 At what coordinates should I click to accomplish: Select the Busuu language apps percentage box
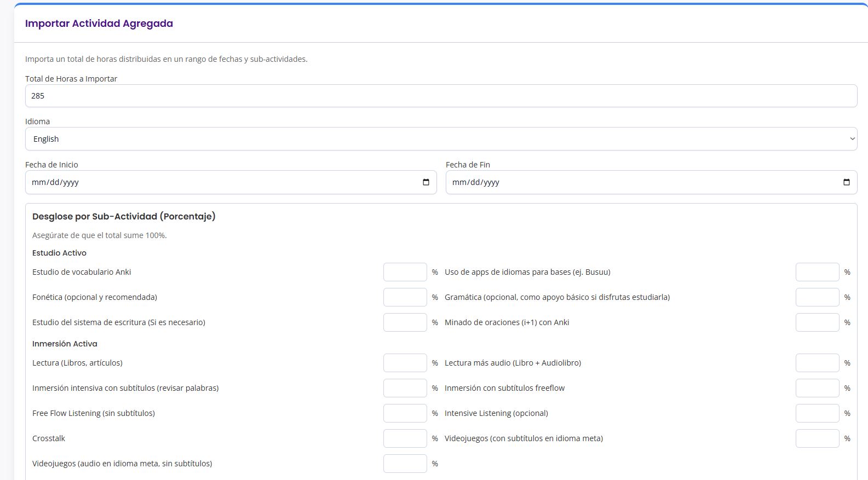click(x=817, y=272)
